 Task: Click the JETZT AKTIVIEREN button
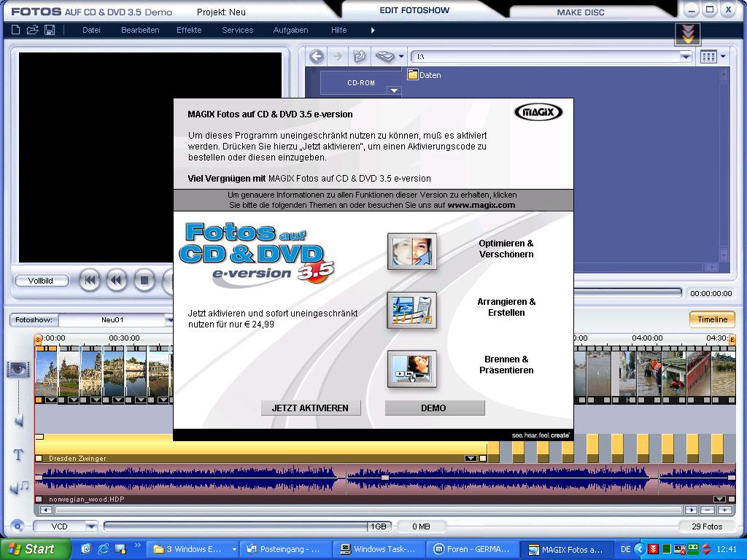pyautogui.click(x=311, y=408)
